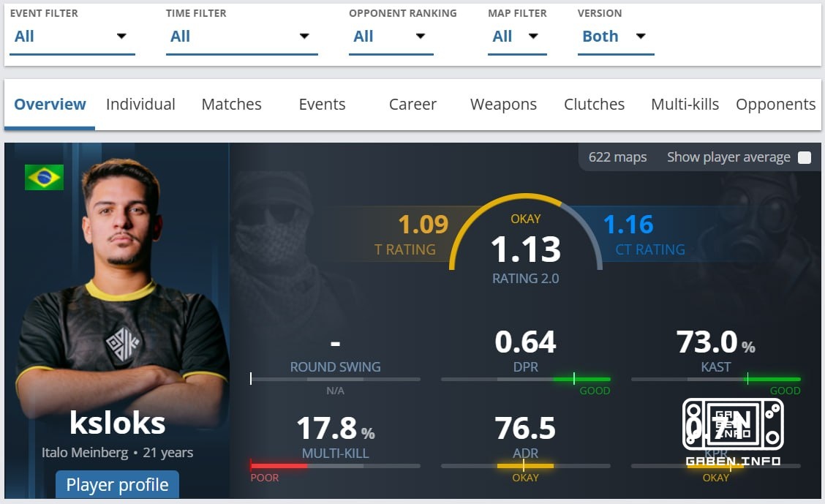
Task: Expand the Opponent Ranking dropdown
Action: click(x=391, y=37)
